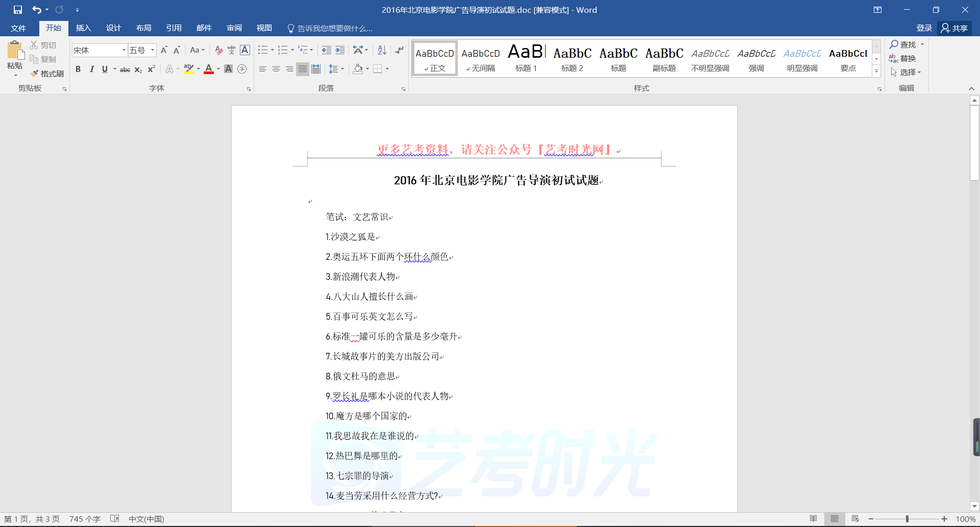Click the Clear Formatting eraser icon
This screenshot has height=527, width=980.
(218, 50)
